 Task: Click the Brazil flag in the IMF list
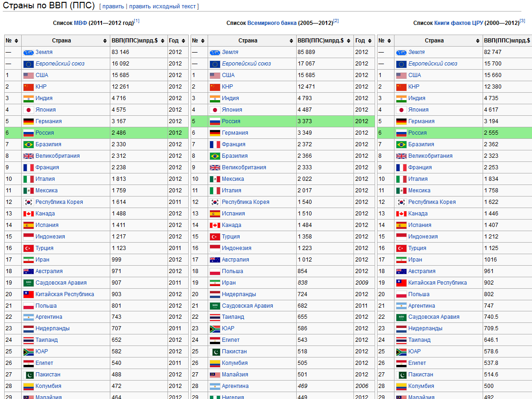(29, 144)
